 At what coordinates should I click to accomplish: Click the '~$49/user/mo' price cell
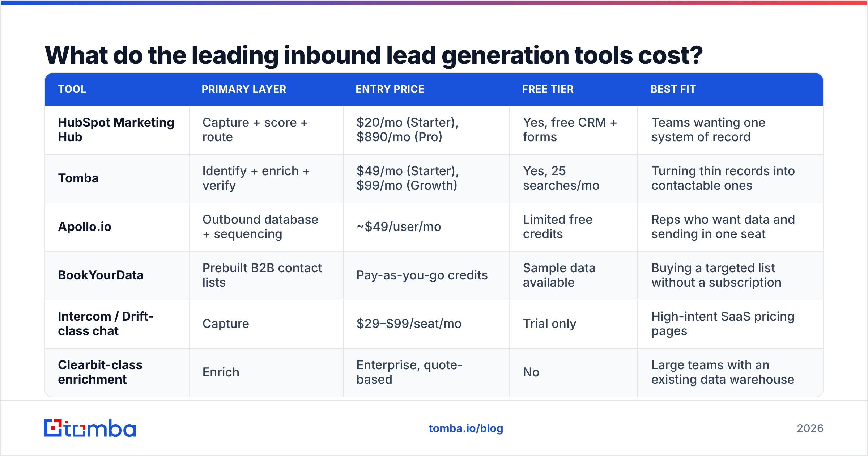tap(426, 227)
